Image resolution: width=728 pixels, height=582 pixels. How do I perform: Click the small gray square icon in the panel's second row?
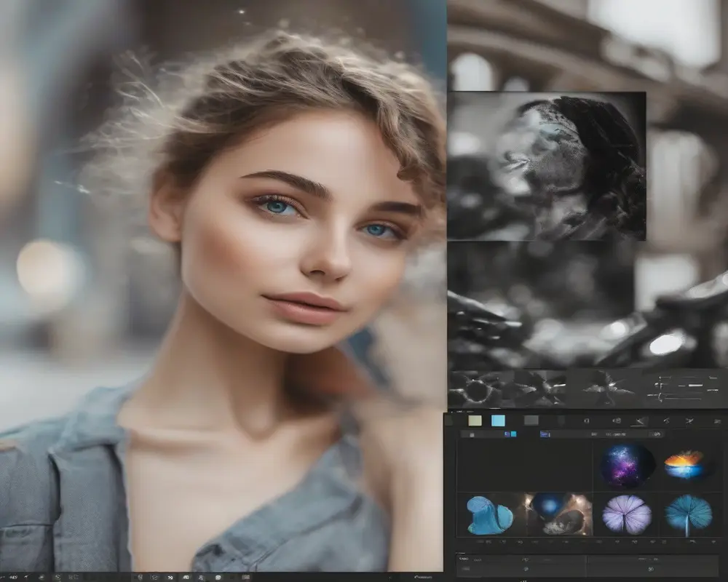click(472, 435)
